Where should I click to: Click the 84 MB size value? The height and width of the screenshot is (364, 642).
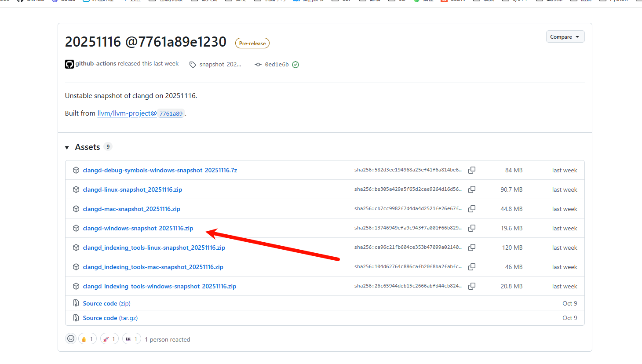[514, 170]
